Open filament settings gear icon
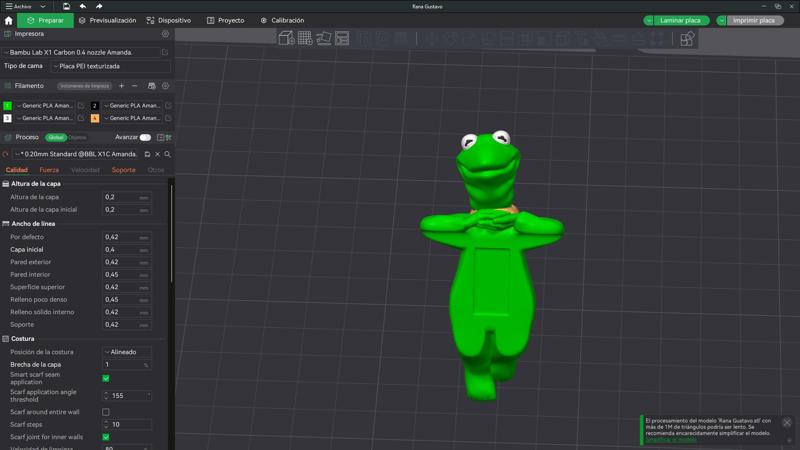This screenshot has height=450, width=800. coord(165,86)
